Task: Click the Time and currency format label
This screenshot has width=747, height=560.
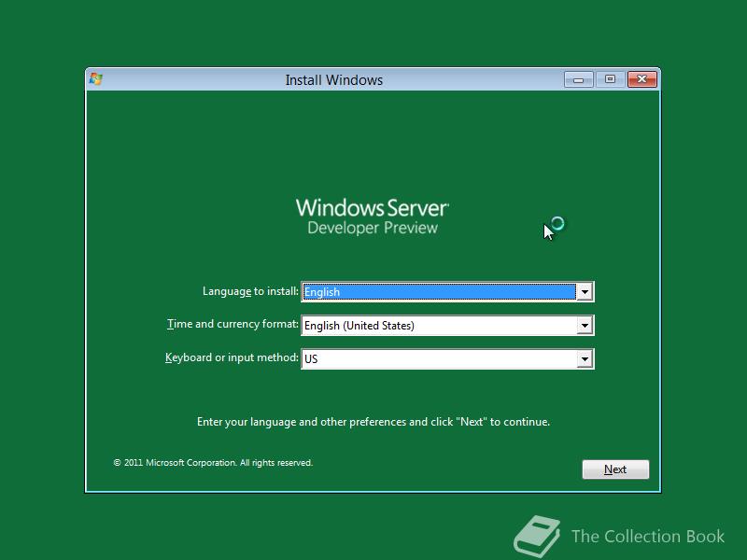Action: (x=233, y=324)
